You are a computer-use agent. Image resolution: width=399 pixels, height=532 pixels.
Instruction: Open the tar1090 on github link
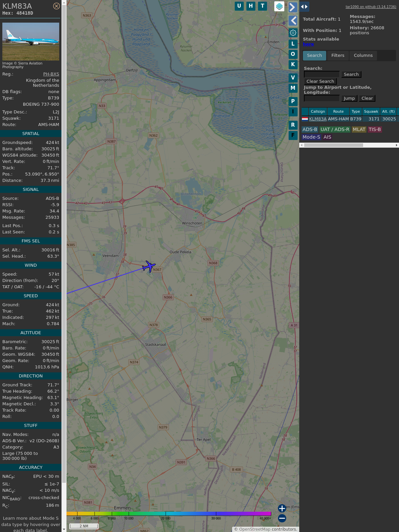(371, 7)
